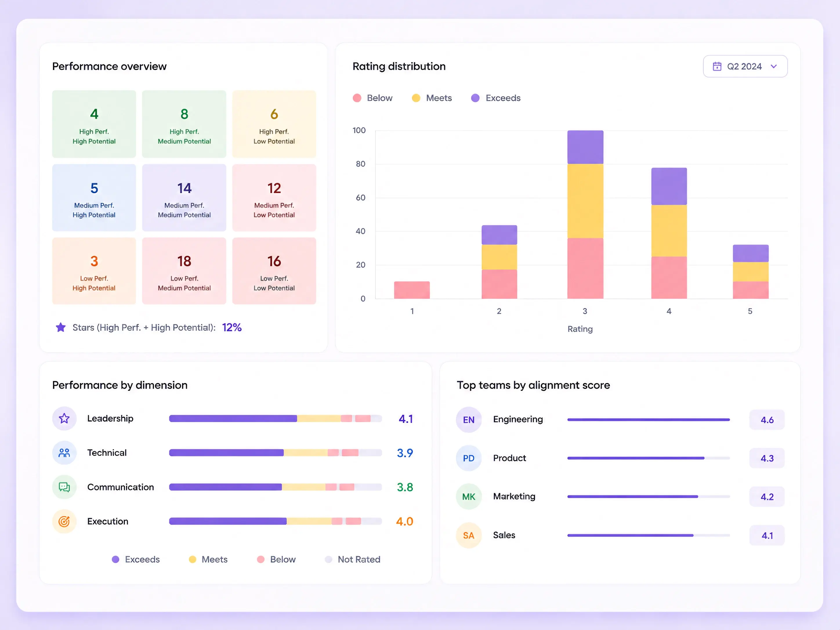Select the High Perf. High Potential tile
This screenshot has width=840, height=630.
coord(94,124)
